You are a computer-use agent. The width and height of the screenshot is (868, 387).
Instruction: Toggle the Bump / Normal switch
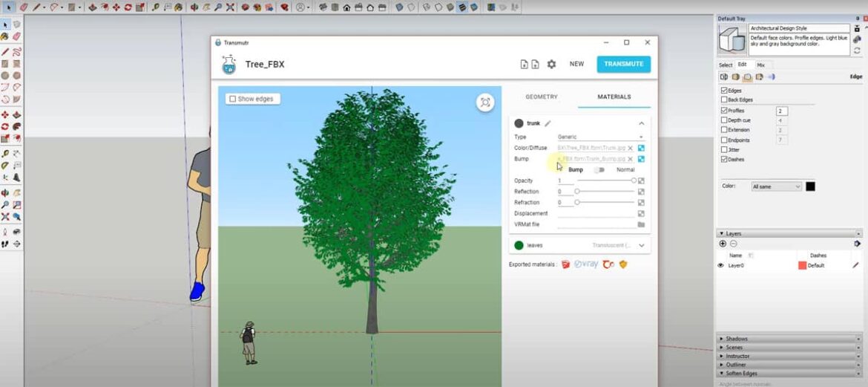(599, 169)
